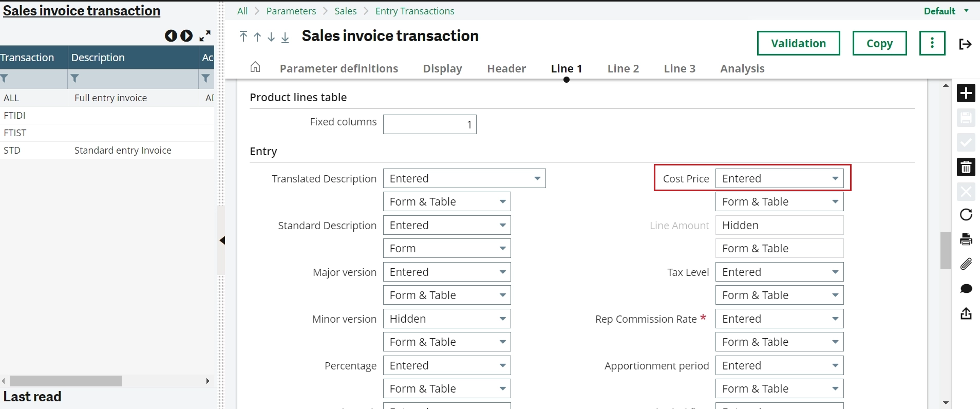Open the Minor version Hidden dropdown
The width and height of the screenshot is (980, 409).
pos(446,319)
